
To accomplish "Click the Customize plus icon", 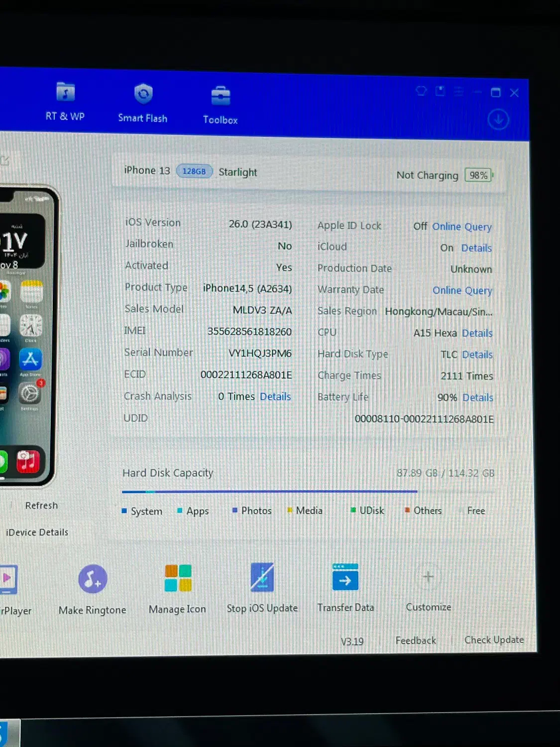I will 428,577.
